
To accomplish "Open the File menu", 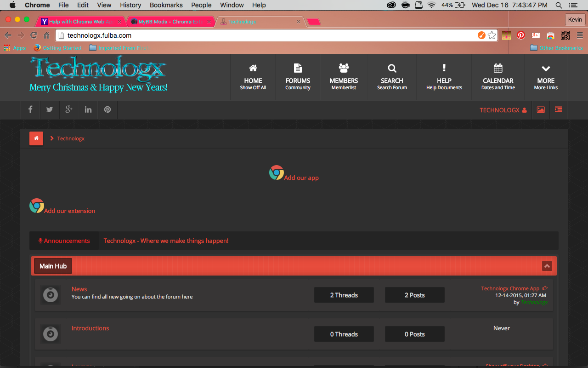I will point(63,5).
